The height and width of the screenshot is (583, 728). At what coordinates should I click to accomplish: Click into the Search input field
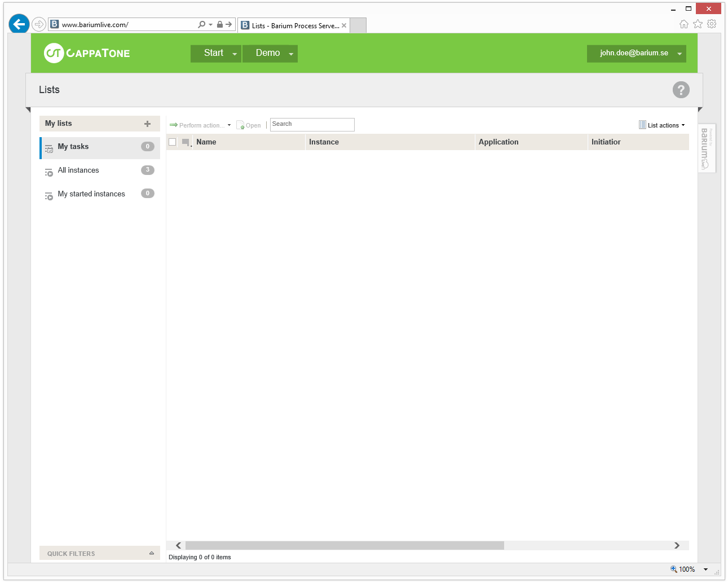coord(312,124)
